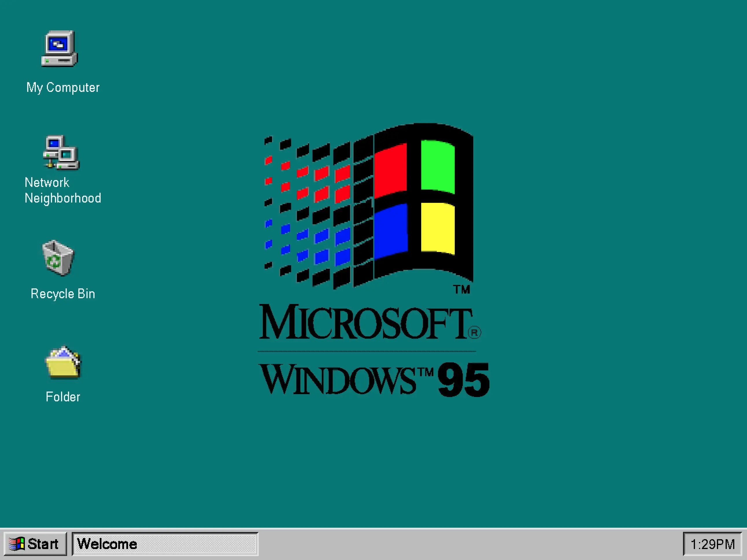Select the My Computer desktop icon

click(60, 49)
